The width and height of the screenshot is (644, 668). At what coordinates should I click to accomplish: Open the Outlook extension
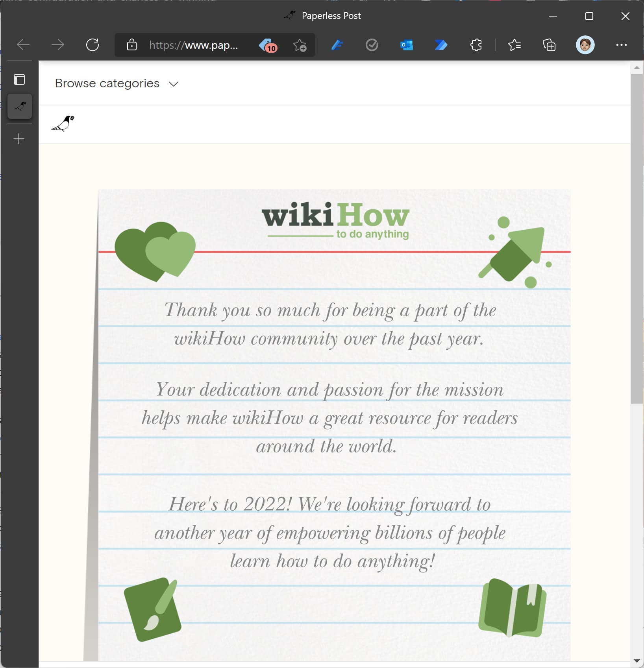[407, 45]
